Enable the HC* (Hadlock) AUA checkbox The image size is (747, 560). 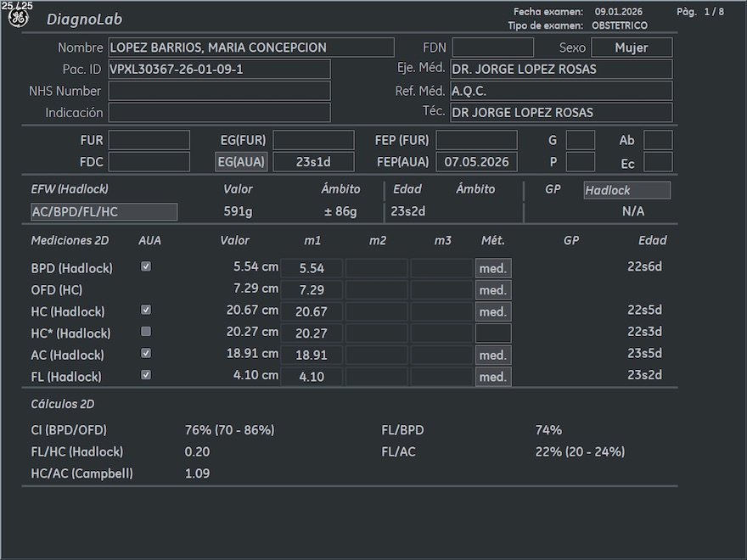pos(146,332)
